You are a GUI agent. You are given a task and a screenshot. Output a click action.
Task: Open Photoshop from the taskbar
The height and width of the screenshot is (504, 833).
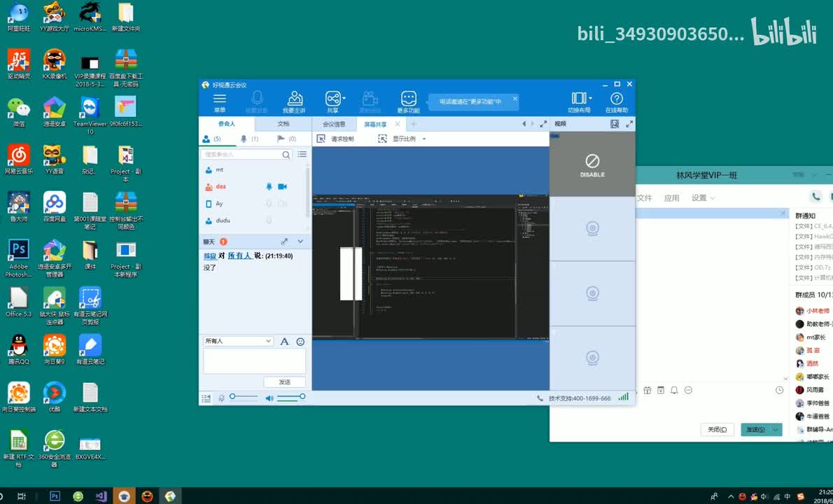[x=55, y=496]
